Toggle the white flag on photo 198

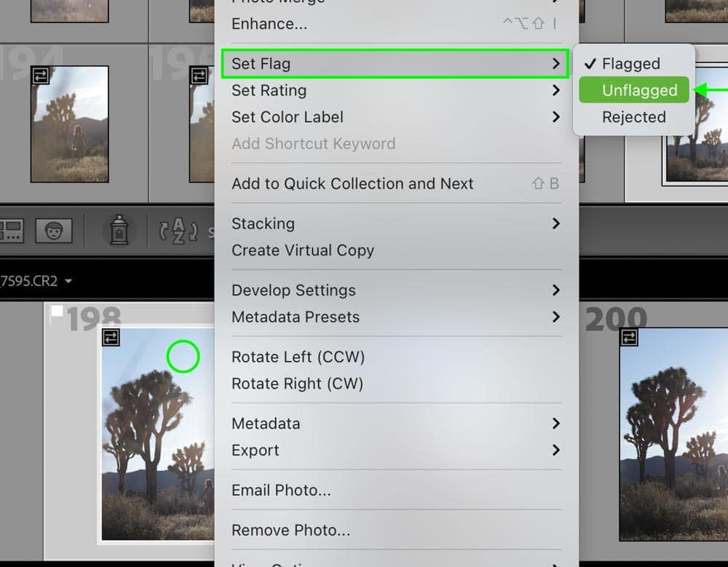(57, 311)
